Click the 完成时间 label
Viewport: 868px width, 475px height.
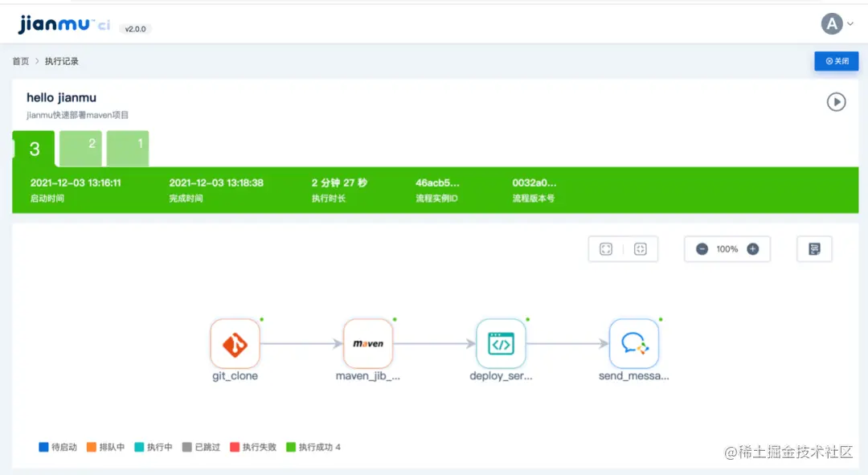click(x=186, y=199)
